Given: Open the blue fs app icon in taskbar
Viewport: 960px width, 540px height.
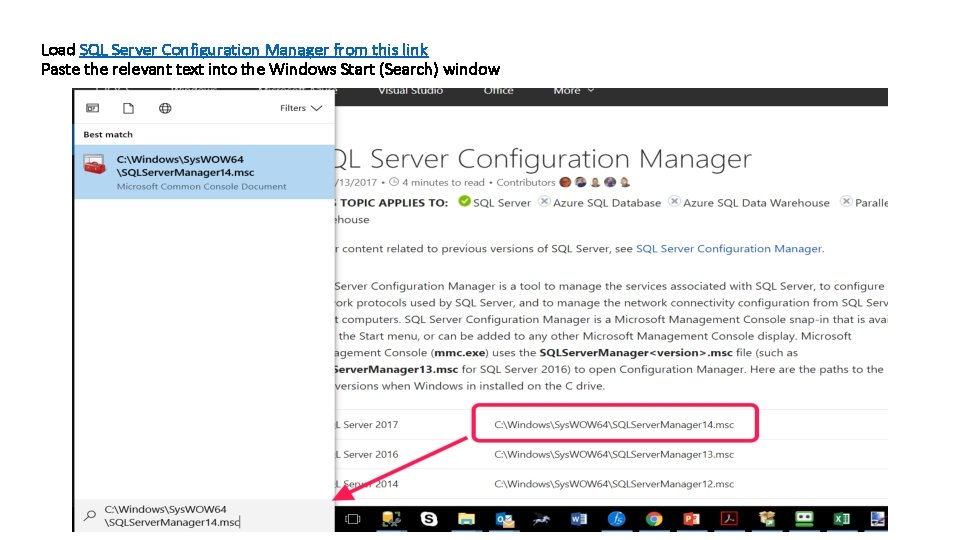Looking at the screenshot, I should [617, 519].
